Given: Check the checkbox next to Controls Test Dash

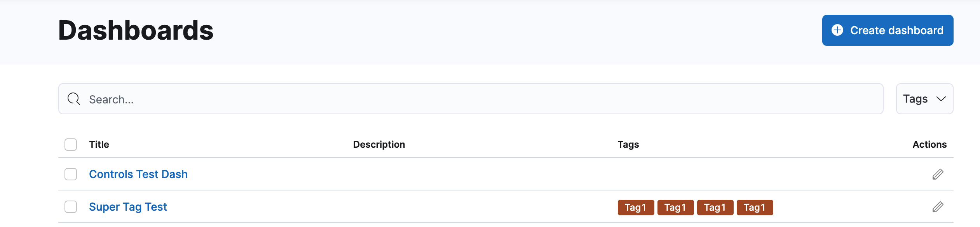Looking at the screenshot, I should click(x=71, y=175).
